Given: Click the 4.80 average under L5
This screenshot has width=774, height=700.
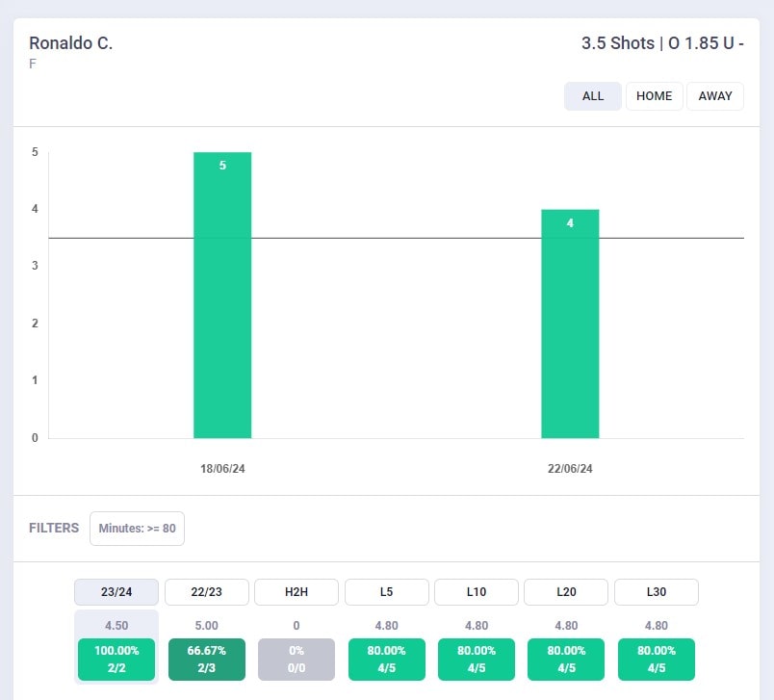Looking at the screenshot, I should pyautogui.click(x=386, y=626).
